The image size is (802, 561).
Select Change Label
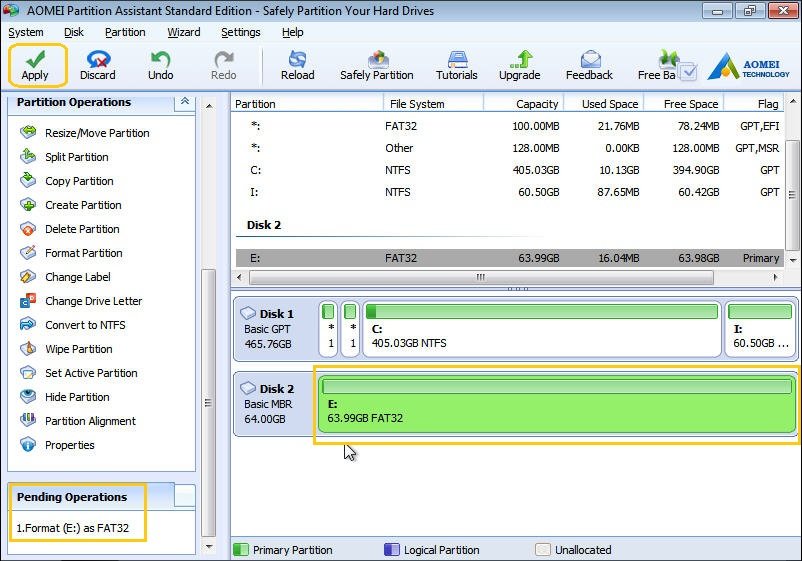pos(65,277)
